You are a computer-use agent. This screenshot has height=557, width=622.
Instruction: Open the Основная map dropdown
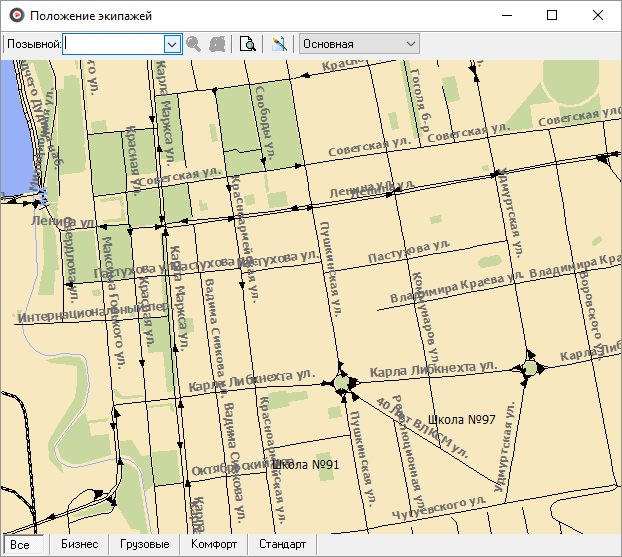point(360,44)
